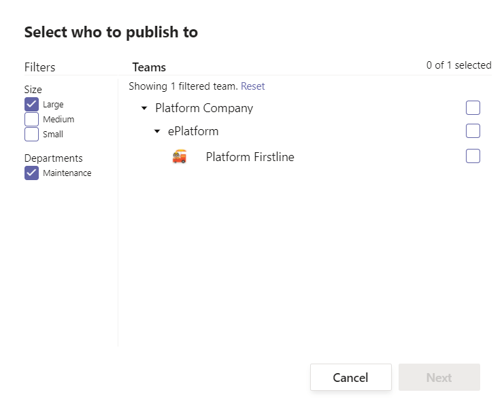This screenshot has width=504, height=420.
Task: Check the ePlatform row checkbox
Action: [473, 131]
